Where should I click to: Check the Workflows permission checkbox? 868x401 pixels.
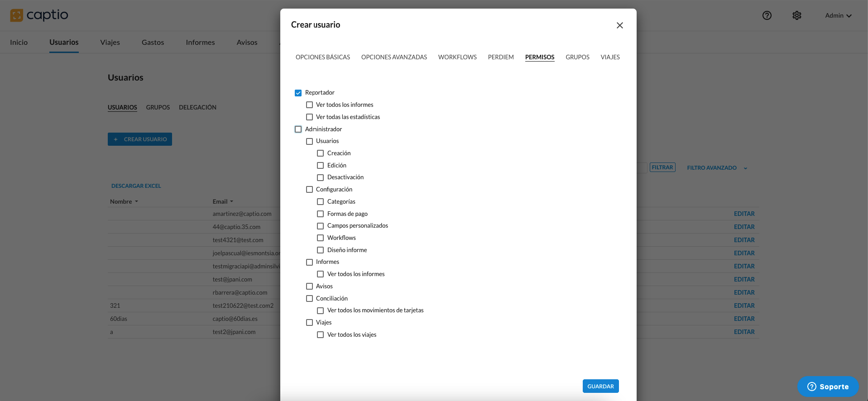coord(320,238)
